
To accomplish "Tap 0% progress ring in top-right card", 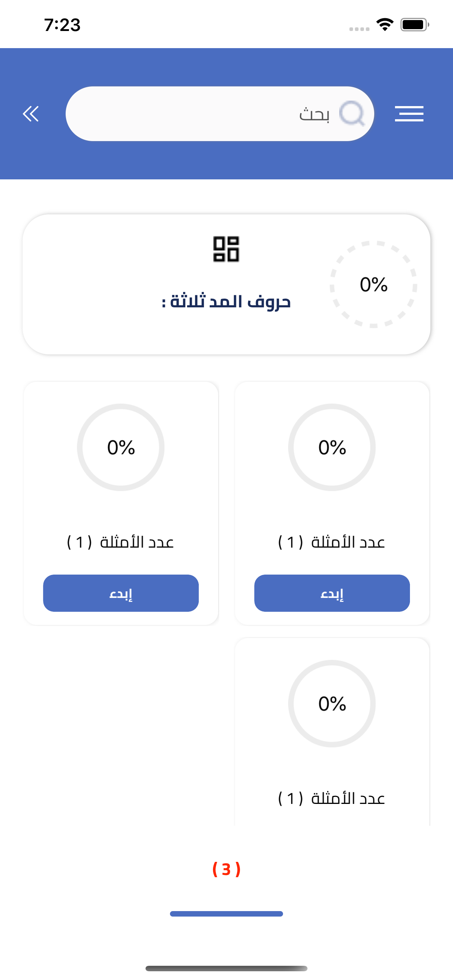I will 332,447.
